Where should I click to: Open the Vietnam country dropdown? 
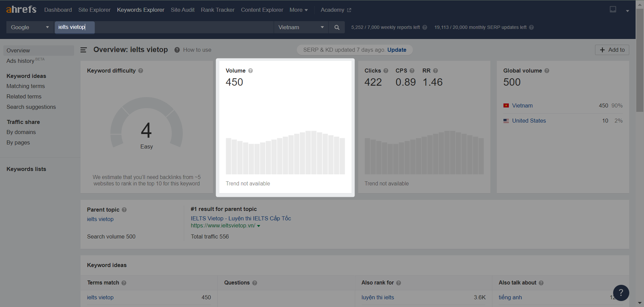301,27
